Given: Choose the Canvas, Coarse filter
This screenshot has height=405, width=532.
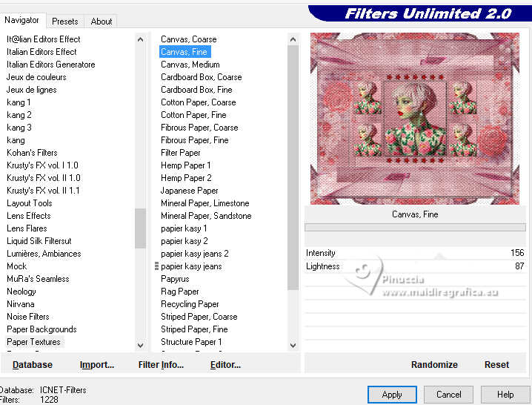Looking at the screenshot, I should coord(189,39).
